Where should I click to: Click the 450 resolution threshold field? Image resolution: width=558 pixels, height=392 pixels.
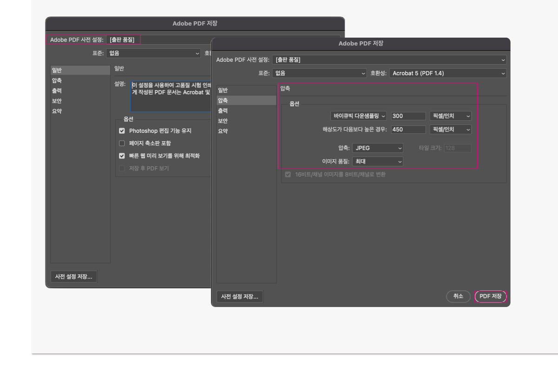(x=408, y=130)
